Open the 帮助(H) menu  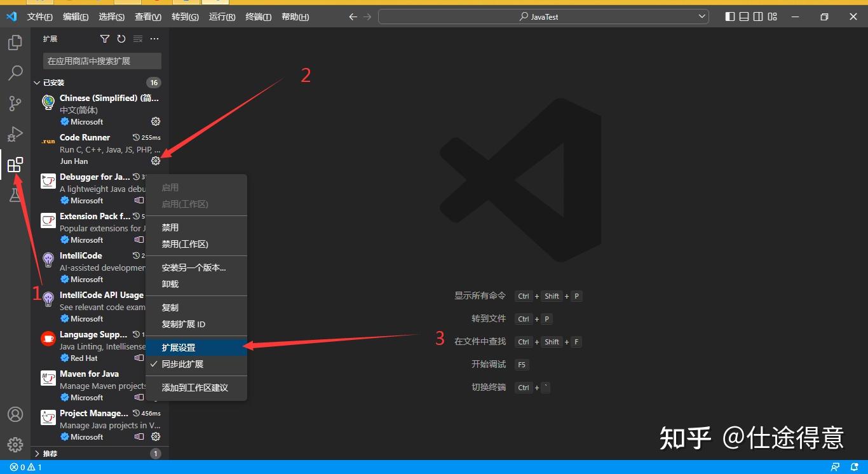pos(295,17)
